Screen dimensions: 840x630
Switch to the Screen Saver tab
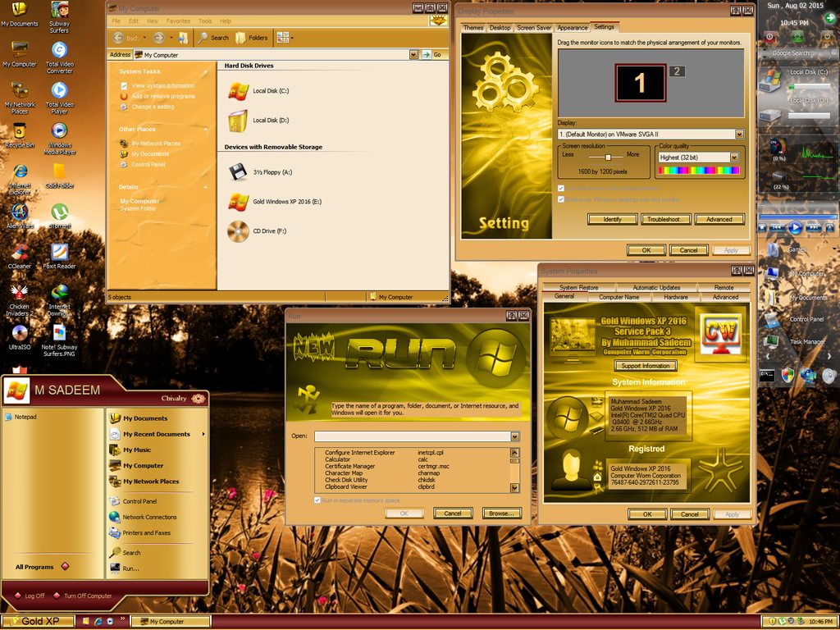coord(534,27)
